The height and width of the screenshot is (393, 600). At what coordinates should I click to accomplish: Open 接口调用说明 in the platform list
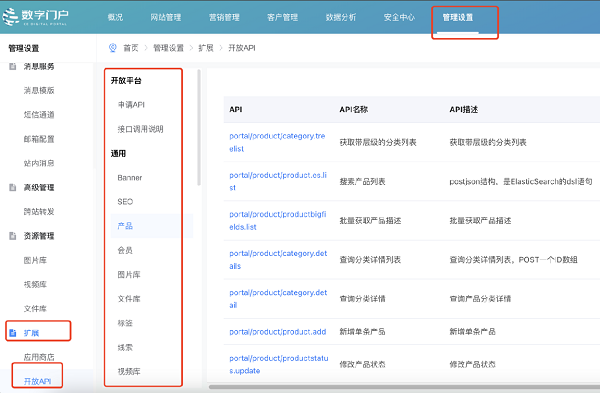pos(140,129)
